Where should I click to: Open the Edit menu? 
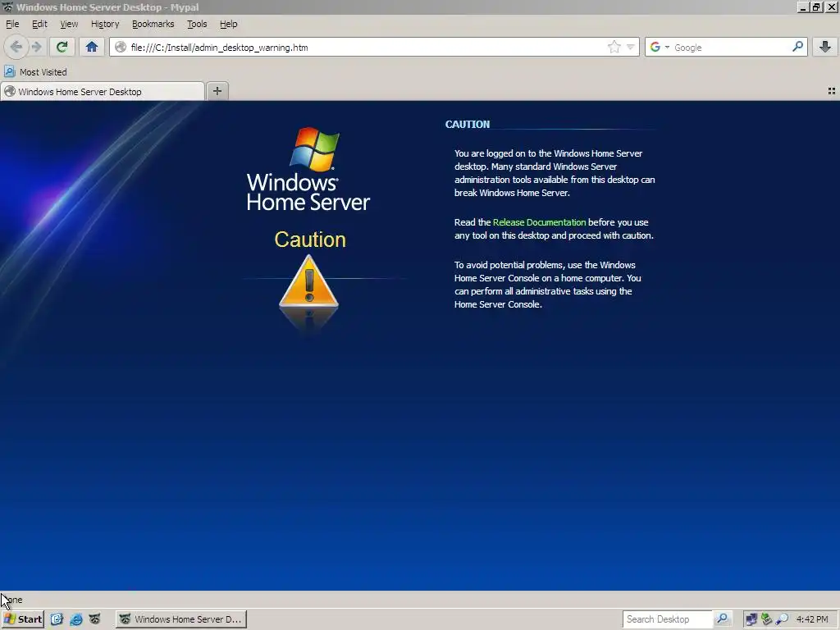pyautogui.click(x=39, y=24)
